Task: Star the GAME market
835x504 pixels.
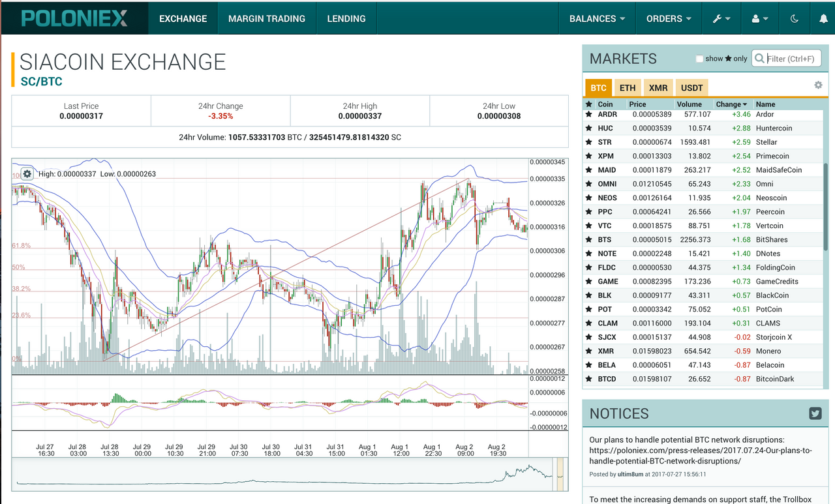Action: pos(589,282)
